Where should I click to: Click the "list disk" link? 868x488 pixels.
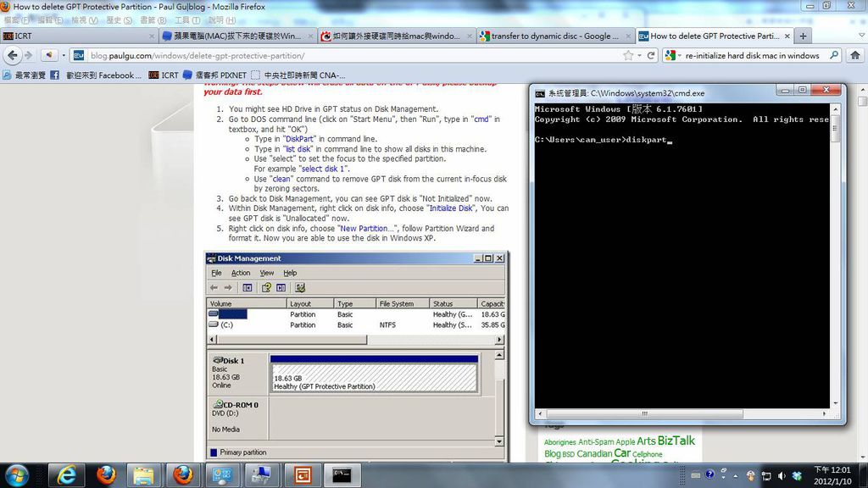(x=298, y=149)
